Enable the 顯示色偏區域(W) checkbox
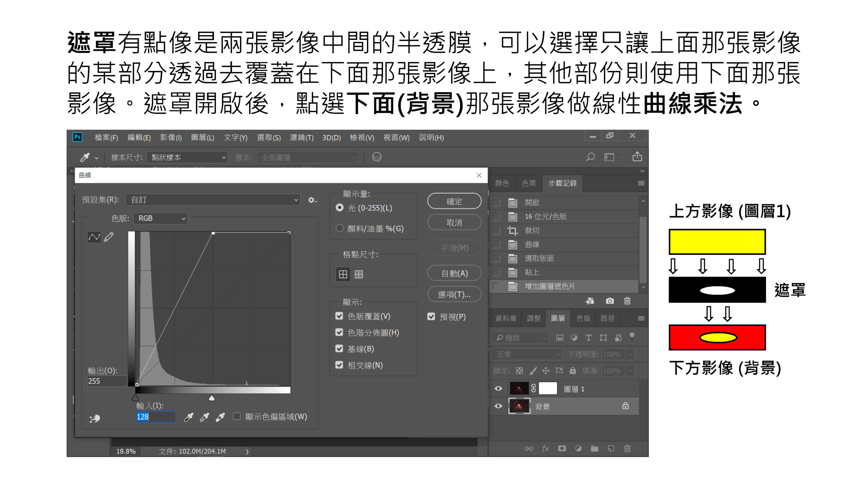Image resolution: width=868 pixels, height=488 pixels. point(237,416)
